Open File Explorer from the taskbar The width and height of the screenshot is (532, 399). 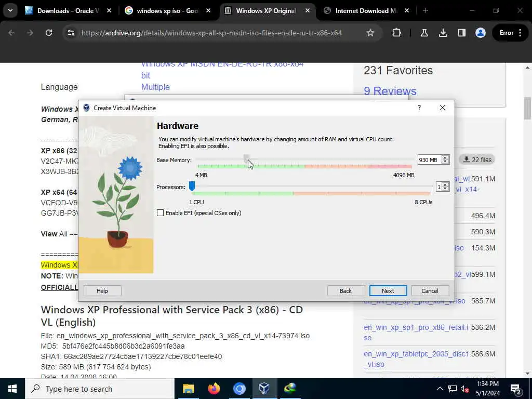[188, 389]
